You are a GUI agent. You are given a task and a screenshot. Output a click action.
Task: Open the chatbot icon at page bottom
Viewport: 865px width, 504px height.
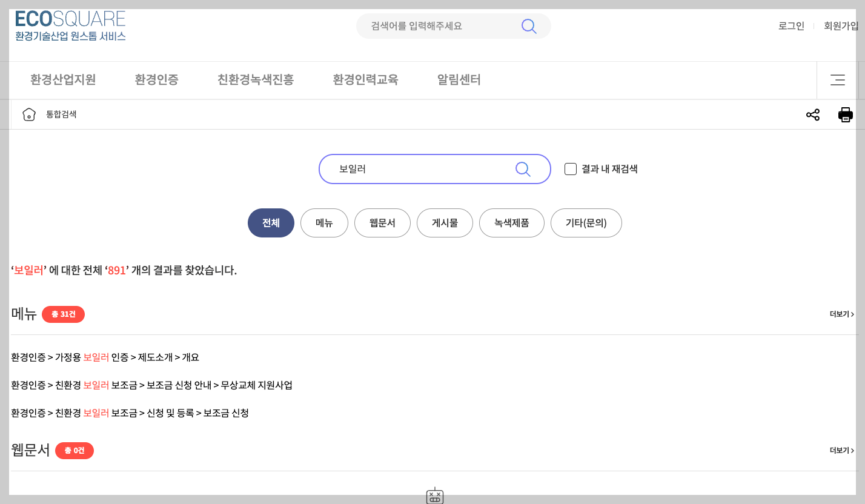coord(434,497)
